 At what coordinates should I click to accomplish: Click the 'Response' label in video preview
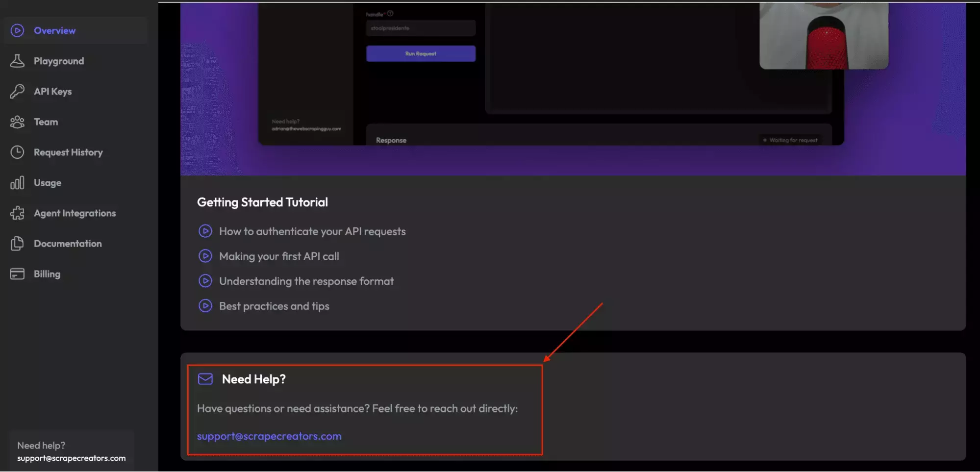tap(391, 140)
